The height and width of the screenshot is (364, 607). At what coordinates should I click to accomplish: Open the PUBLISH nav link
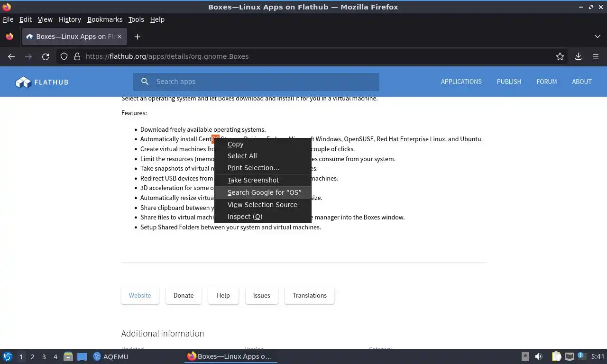509,82
